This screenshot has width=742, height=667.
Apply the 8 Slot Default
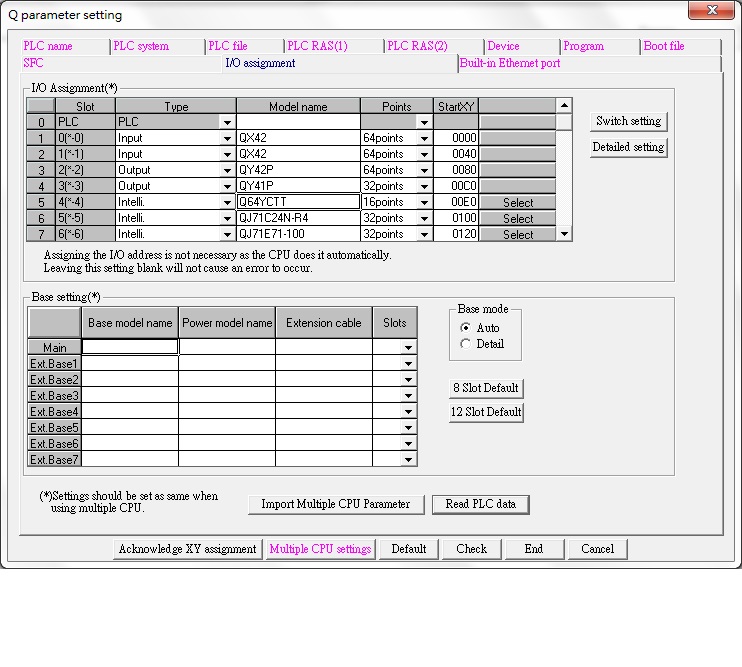click(x=487, y=388)
